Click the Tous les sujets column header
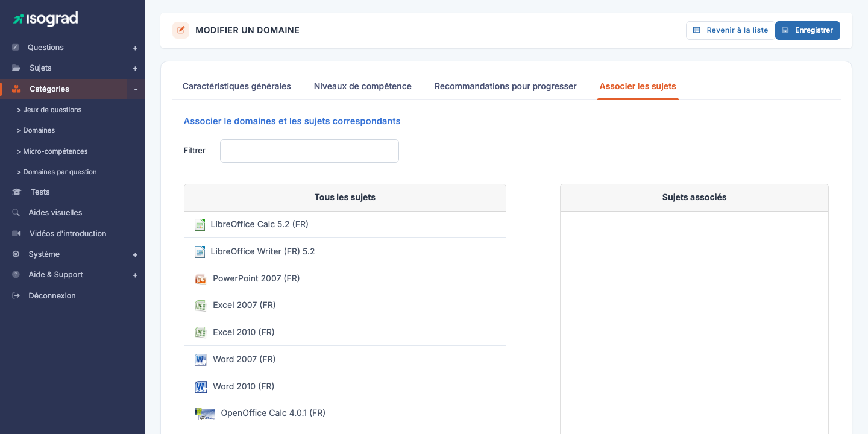The width and height of the screenshot is (868, 434). click(345, 198)
